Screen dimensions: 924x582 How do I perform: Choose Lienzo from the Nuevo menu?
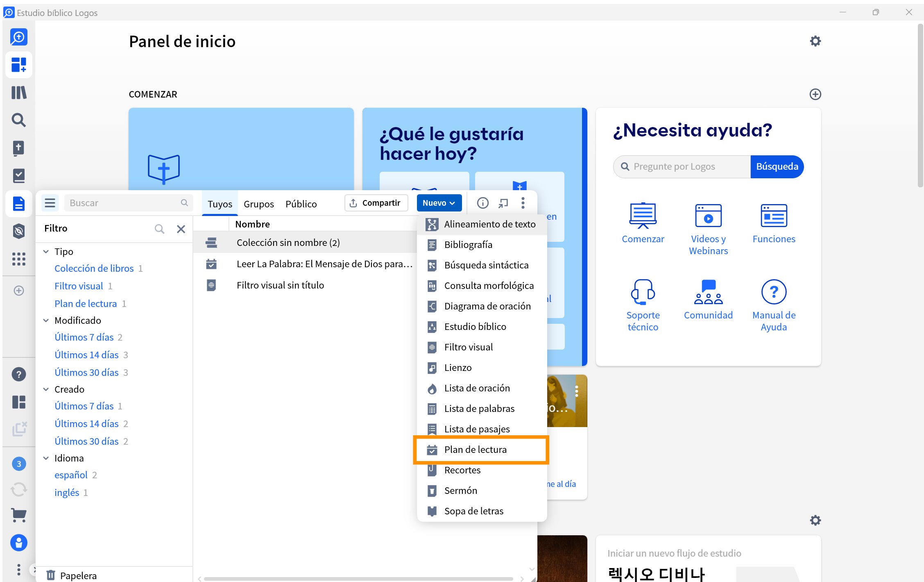(481, 368)
